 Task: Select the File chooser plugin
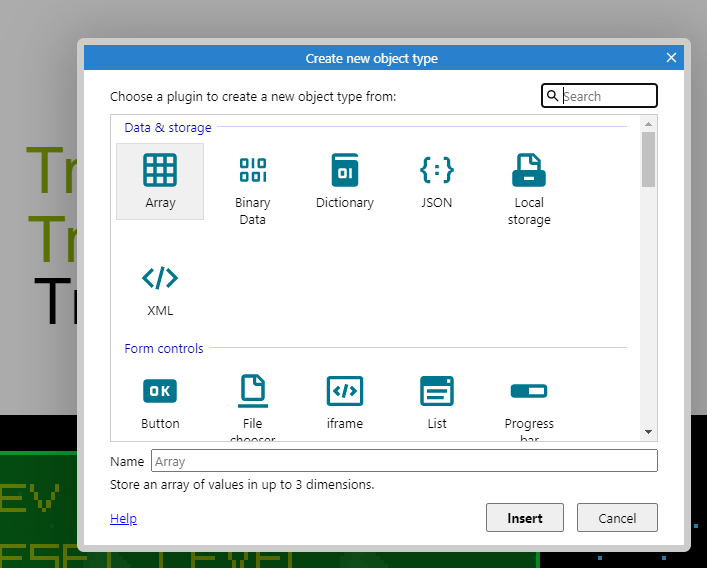(252, 391)
